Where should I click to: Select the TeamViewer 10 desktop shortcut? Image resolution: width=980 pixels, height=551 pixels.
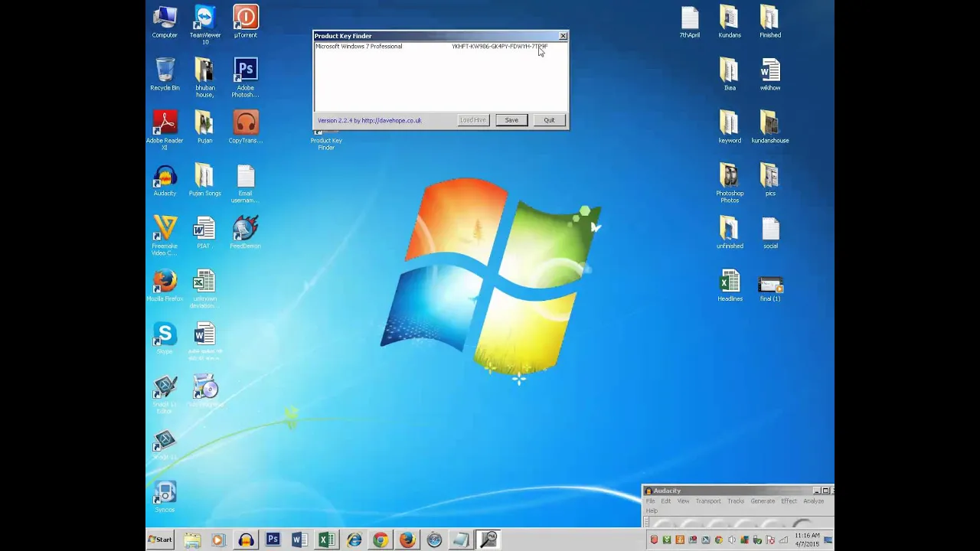[x=205, y=24]
